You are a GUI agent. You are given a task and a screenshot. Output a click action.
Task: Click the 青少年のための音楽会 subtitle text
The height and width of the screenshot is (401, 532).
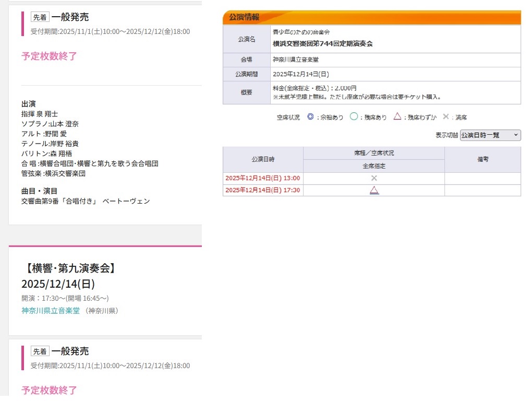tap(301, 32)
